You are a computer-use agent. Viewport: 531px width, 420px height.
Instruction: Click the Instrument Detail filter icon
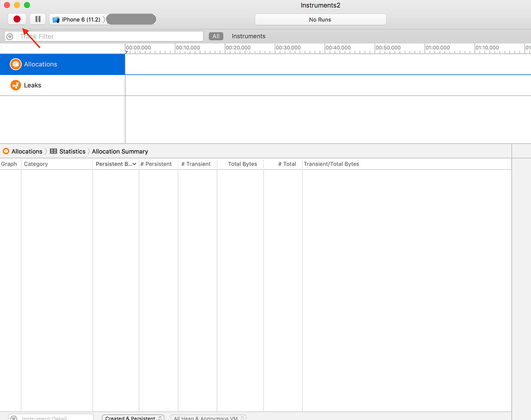click(x=14, y=418)
